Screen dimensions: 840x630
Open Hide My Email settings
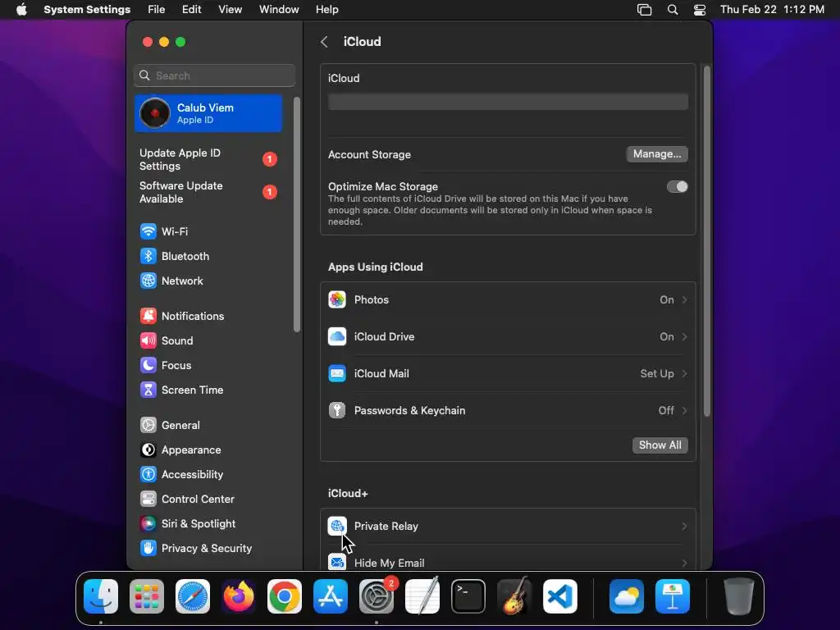coord(508,559)
